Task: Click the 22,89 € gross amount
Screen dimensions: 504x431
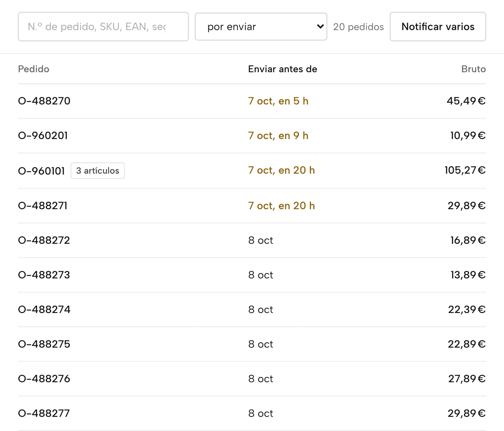Action: 467,344
